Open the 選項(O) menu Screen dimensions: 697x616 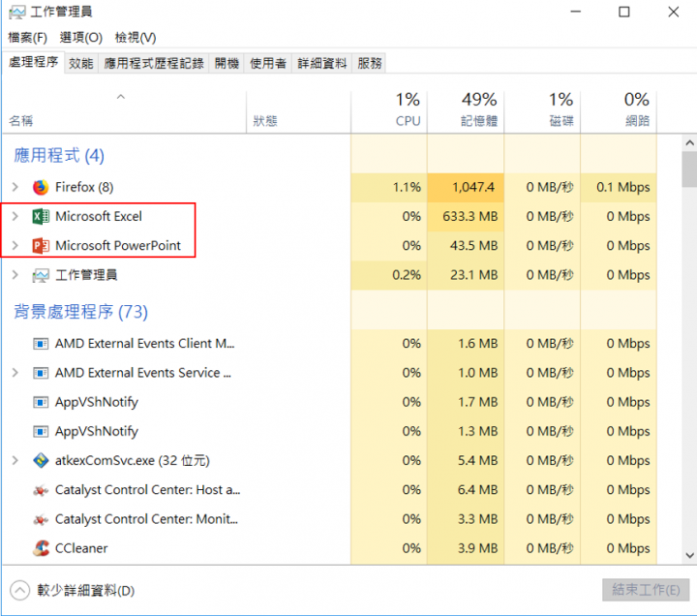point(81,38)
